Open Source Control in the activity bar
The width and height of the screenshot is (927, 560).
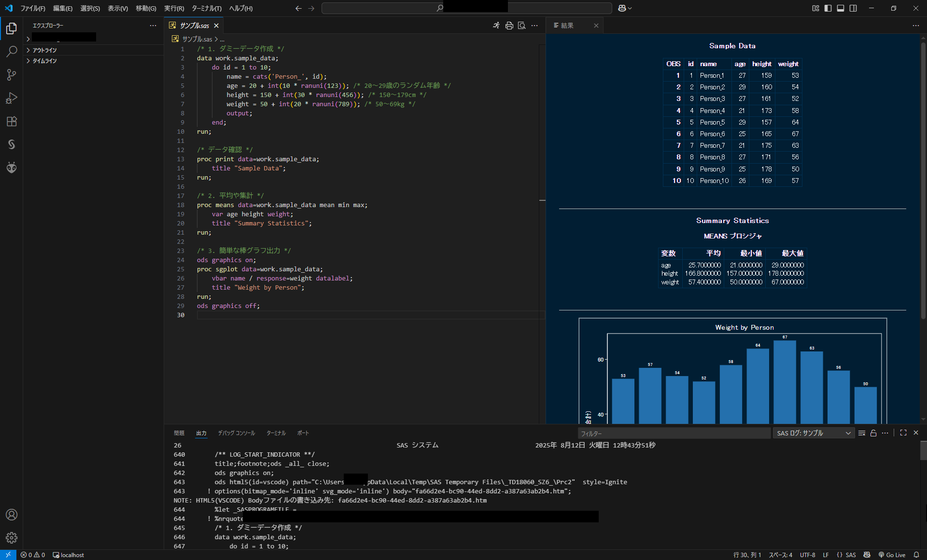pos(12,75)
